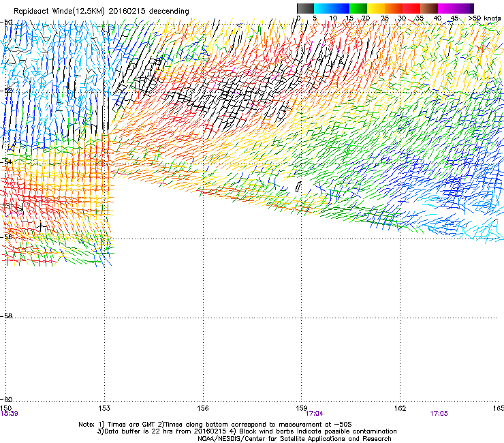Viewport: 504px width, 443px height.
Task: Click the 'Times are GMT' note
Action: click(x=127, y=425)
